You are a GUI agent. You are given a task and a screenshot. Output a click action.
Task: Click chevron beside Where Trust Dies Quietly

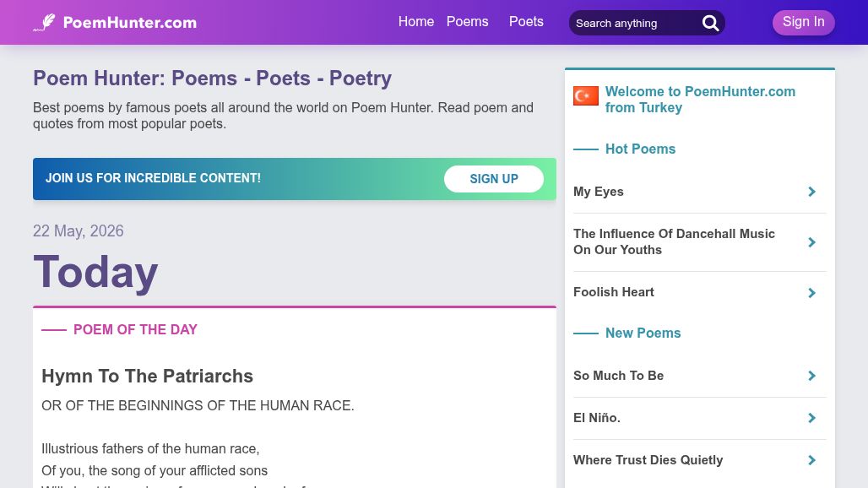tap(811, 460)
